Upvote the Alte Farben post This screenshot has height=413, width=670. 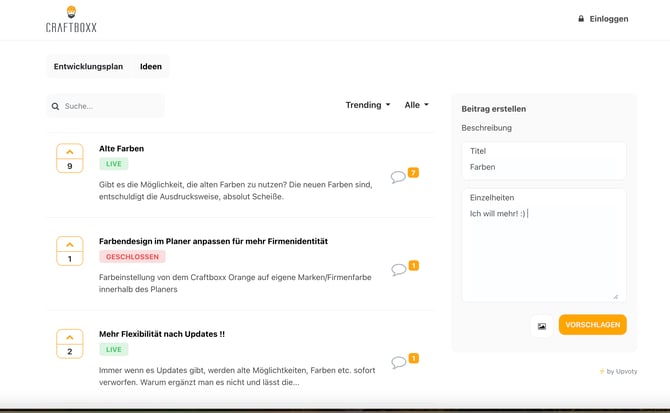(69, 152)
